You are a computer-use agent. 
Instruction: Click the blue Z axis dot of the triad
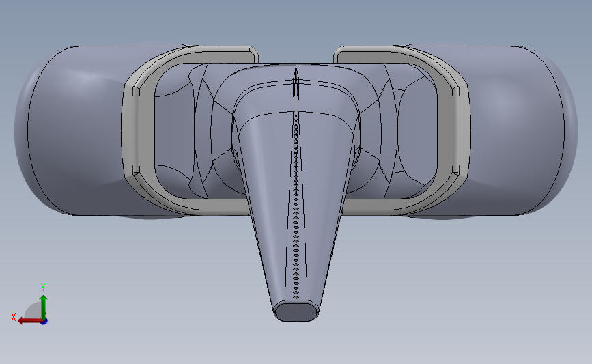[44, 322]
